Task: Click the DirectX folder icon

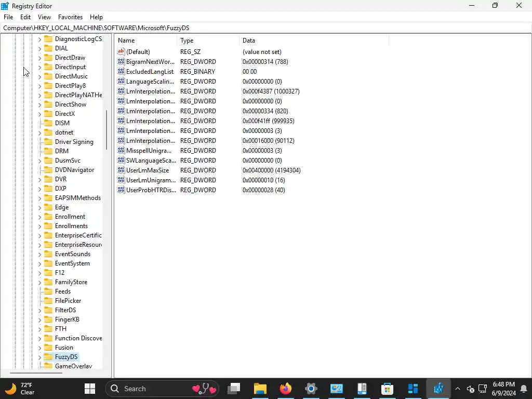Action: 48,114
